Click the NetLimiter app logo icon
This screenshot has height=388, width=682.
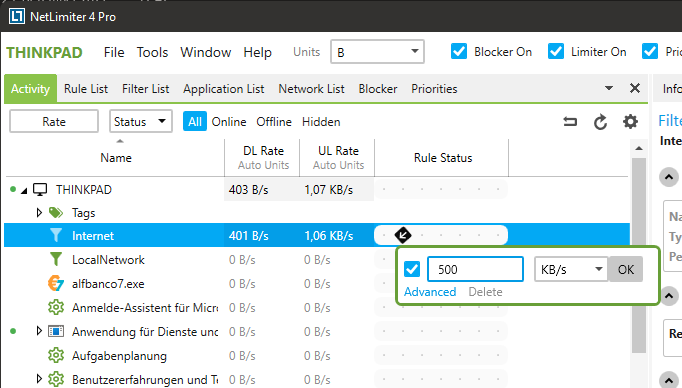[17, 17]
